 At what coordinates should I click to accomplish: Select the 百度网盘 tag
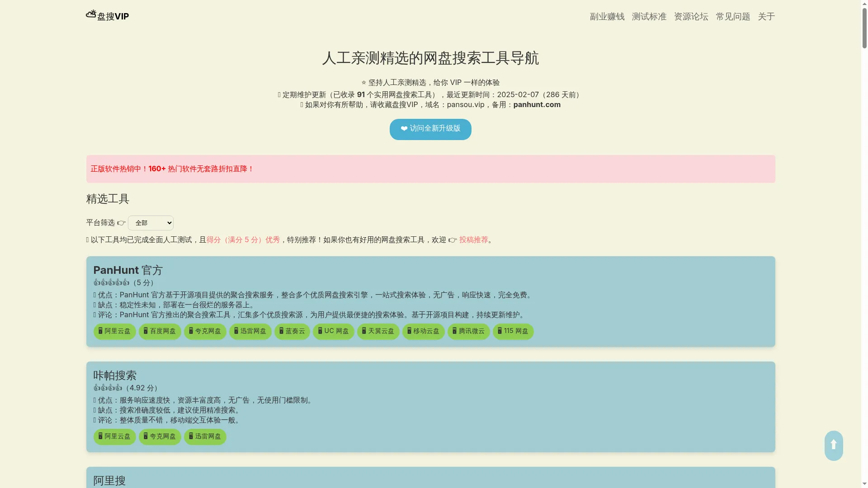(160, 331)
